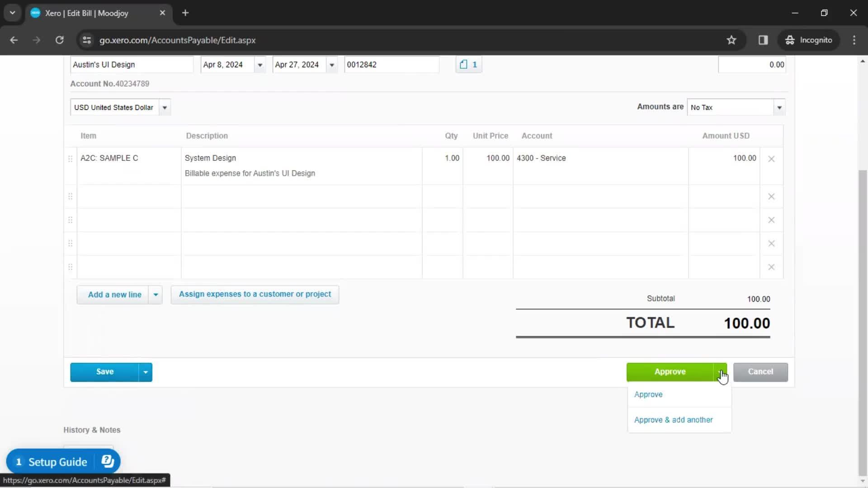The image size is (868, 488).
Task: Click drag handle of fifth line row
Action: pos(70,267)
